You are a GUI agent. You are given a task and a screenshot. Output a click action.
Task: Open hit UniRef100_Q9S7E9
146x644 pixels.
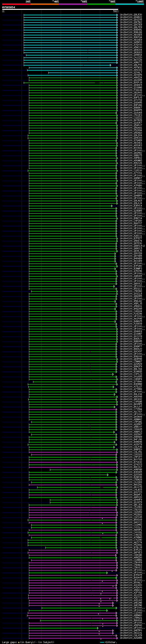click(131, 25)
